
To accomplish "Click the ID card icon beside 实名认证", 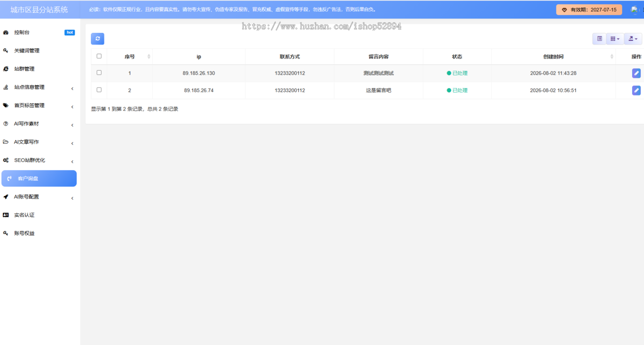I will click(6, 215).
